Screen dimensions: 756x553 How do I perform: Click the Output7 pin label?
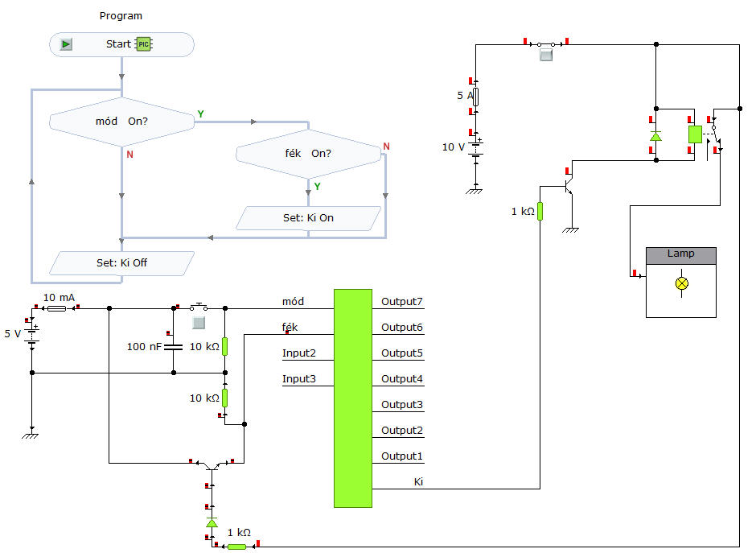coord(401,302)
